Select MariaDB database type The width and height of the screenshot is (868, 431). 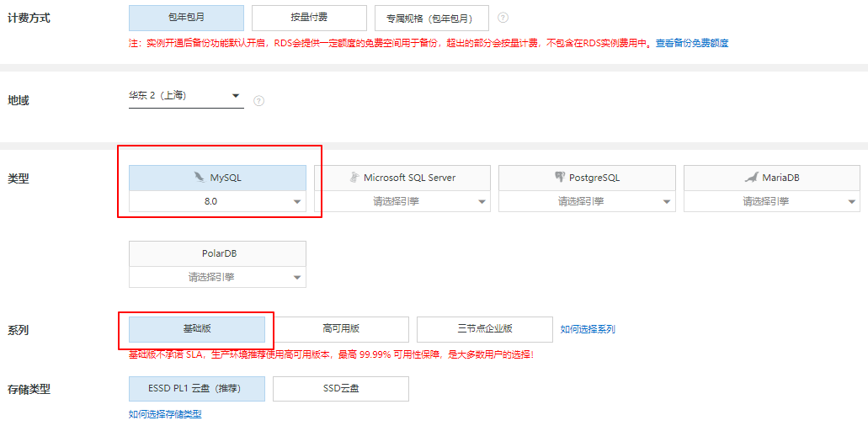pyautogui.click(x=772, y=178)
